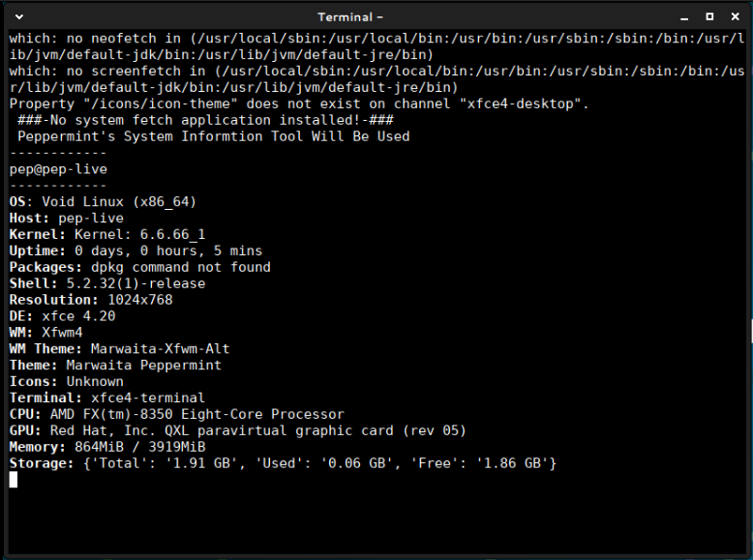Screen dimensions: 753x560
Task: Click the "WM Theme: Marwaita-Xfwm-Alt" line
Action: [x=119, y=349]
